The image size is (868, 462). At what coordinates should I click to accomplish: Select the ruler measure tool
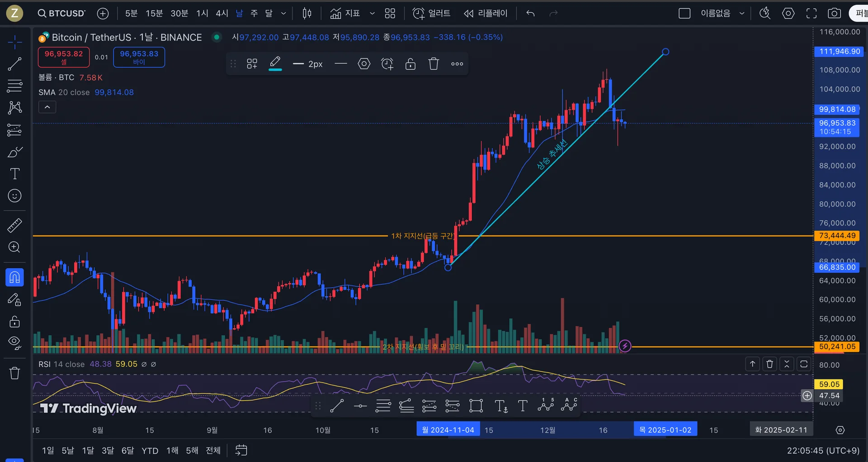(14, 225)
